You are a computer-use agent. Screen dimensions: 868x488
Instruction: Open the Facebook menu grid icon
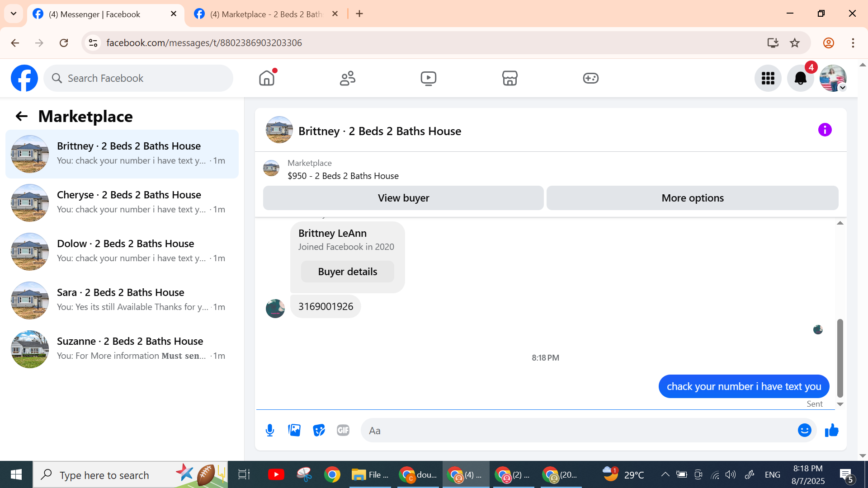pos(768,78)
